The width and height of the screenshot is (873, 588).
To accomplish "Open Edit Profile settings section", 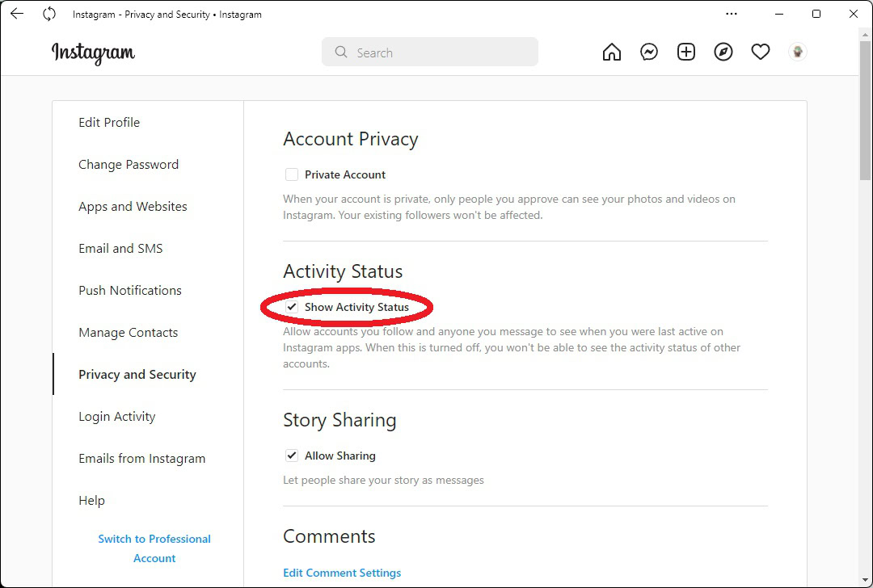I will tap(109, 123).
